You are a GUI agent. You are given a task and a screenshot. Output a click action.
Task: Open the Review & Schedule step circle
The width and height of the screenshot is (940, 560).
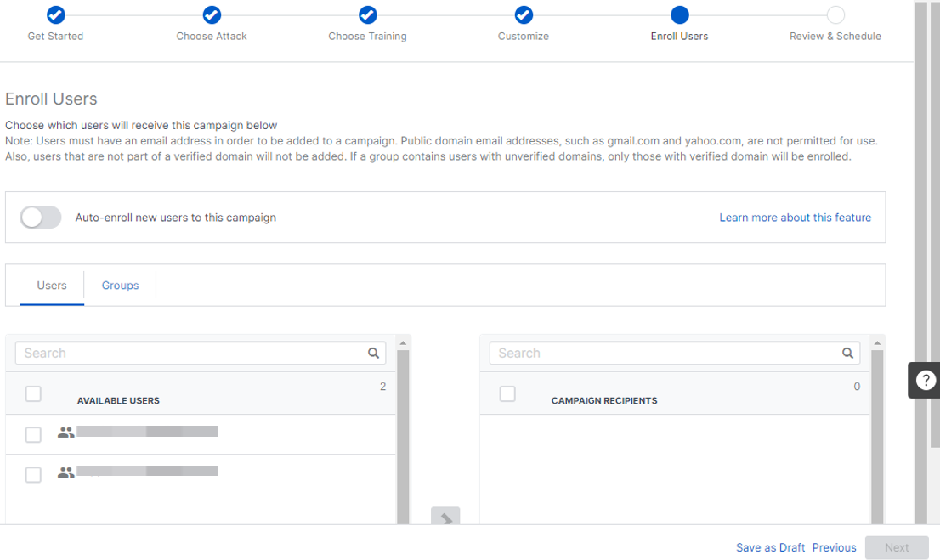835,14
